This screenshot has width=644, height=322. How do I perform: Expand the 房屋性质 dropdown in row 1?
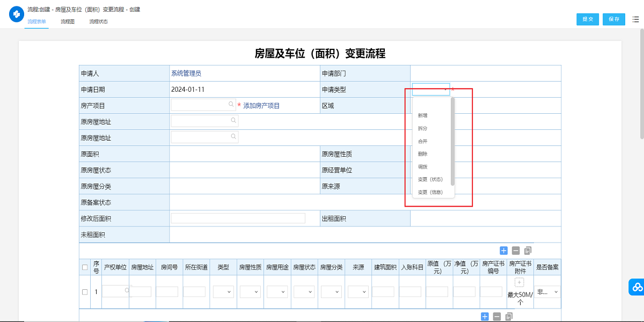tap(250, 292)
